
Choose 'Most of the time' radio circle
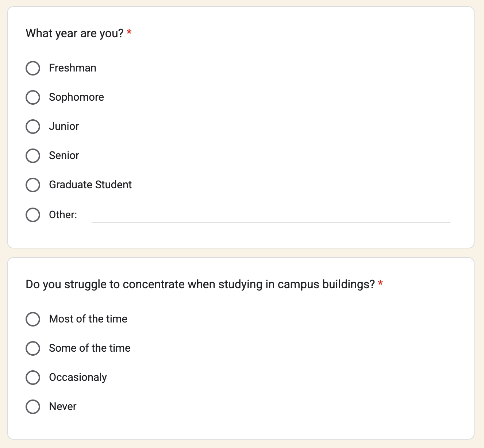coord(33,319)
